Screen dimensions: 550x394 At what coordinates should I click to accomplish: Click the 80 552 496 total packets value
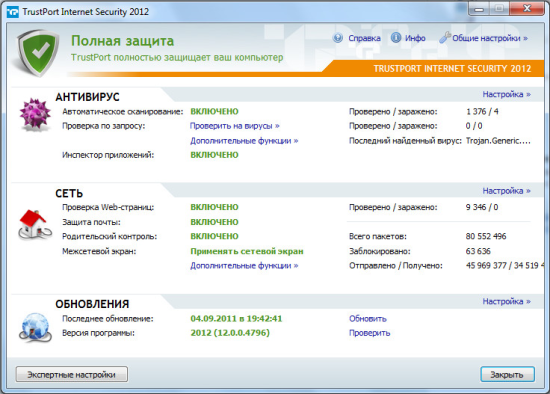click(486, 236)
